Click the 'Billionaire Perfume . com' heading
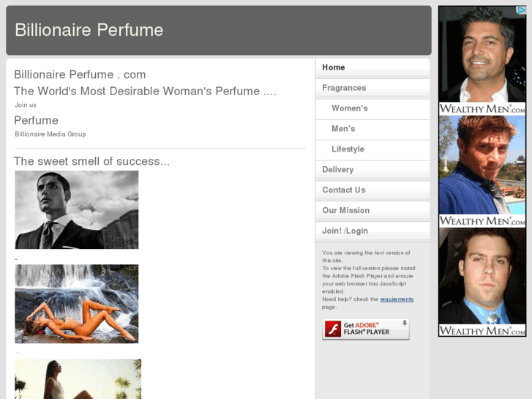 pos(80,75)
